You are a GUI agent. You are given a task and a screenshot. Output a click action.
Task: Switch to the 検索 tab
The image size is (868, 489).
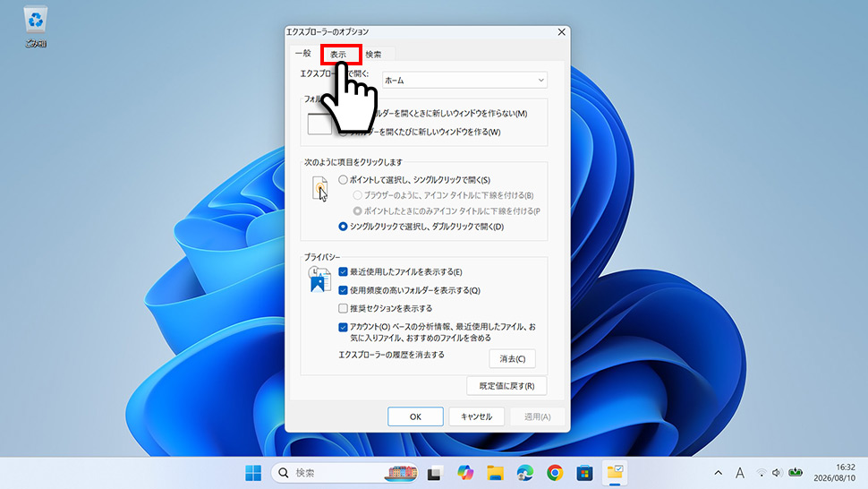(374, 55)
